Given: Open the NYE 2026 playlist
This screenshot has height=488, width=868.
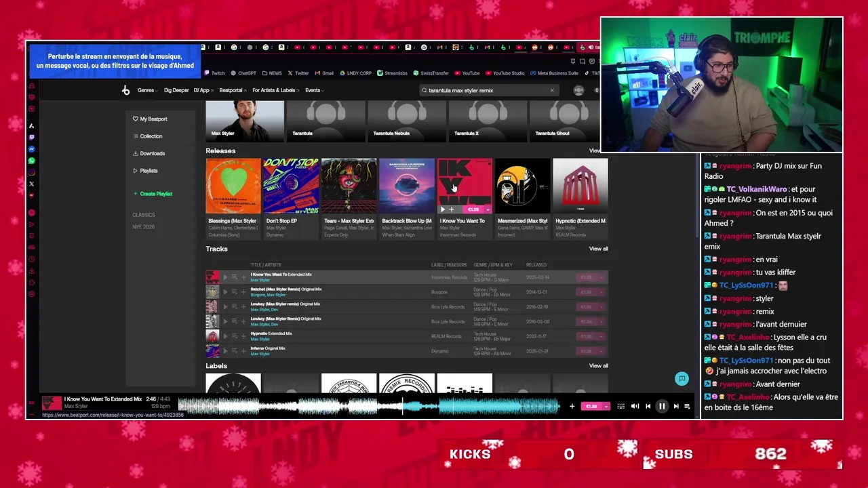Looking at the screenshot, I should (x=144, y=226).
